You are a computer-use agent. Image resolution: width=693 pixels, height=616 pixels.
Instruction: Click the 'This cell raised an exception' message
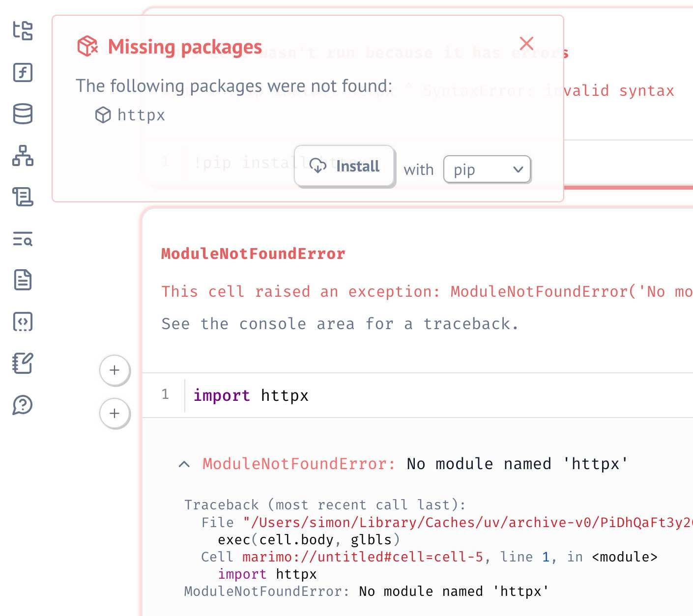(427, 291)
